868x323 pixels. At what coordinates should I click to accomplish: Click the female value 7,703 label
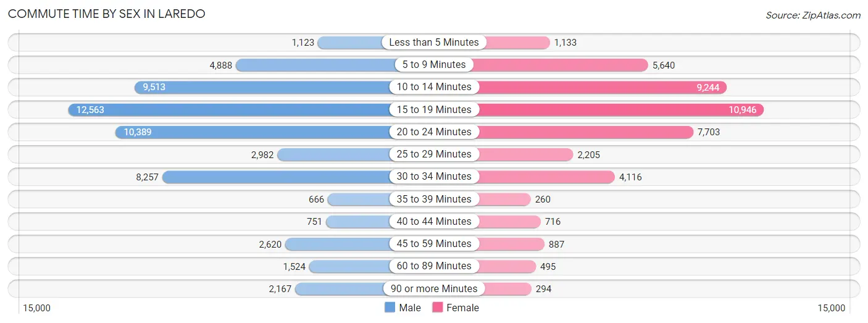point(709,132)
